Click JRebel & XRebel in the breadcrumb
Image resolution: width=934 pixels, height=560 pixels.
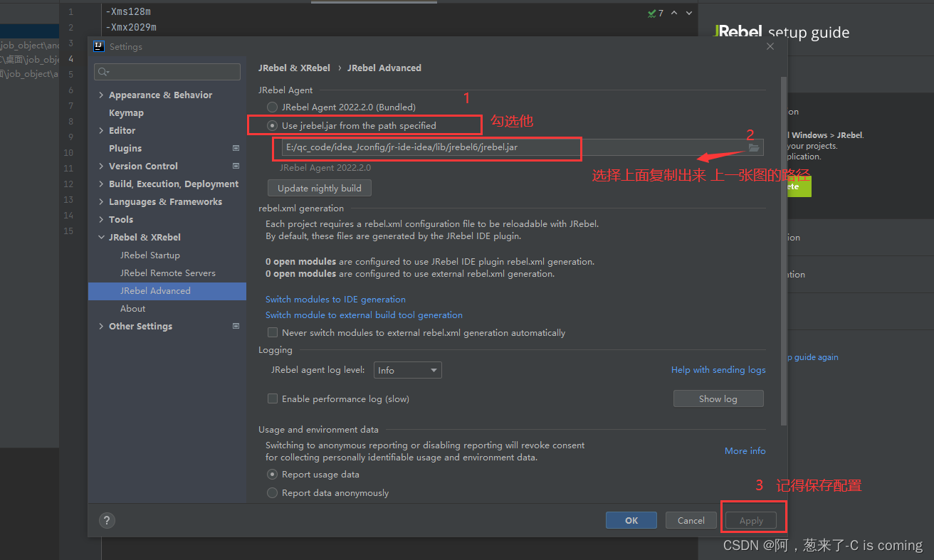[294, 68]
